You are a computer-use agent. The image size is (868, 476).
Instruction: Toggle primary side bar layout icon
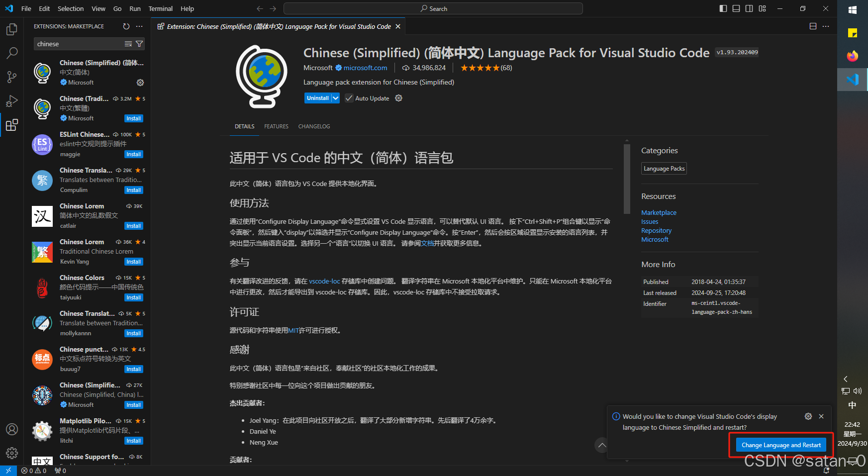coord(723,8)
